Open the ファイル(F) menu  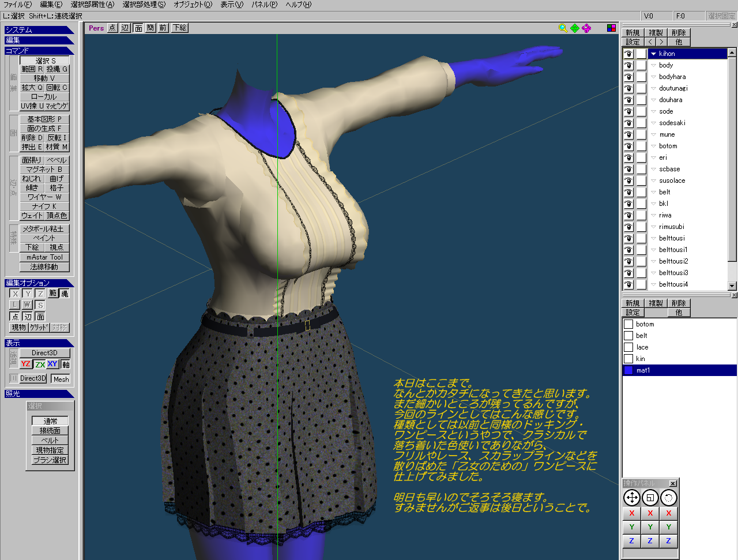tap(17, 5)
